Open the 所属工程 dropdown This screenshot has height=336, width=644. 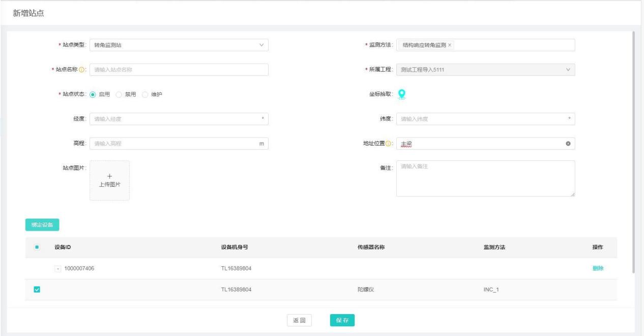[x=485, y=70]
